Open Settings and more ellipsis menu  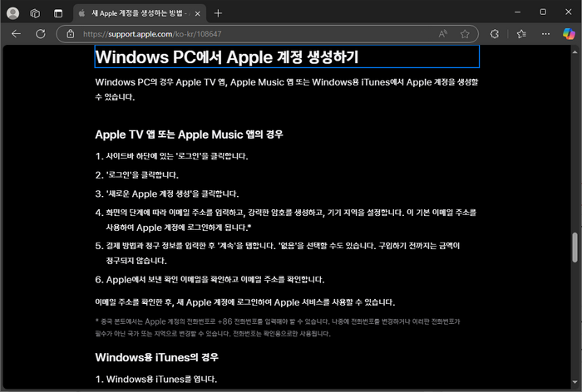tap(545, 34)
